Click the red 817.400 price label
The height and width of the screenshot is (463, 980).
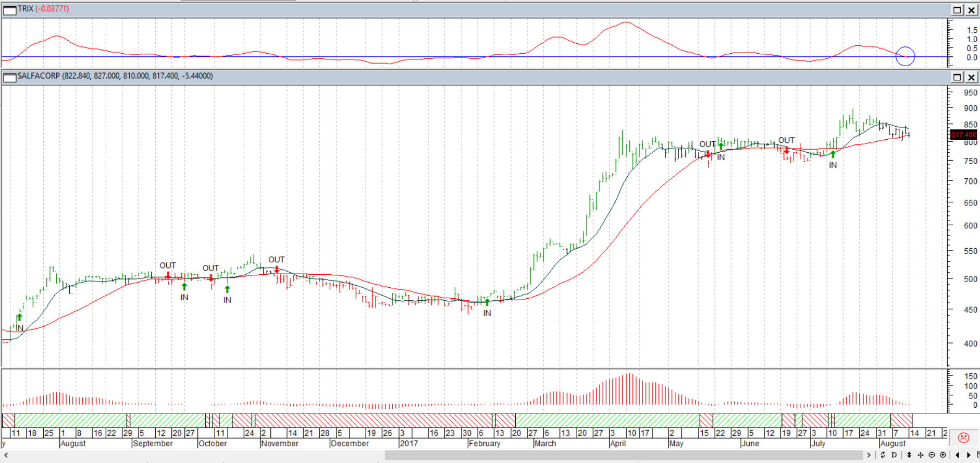click(963, 135)
